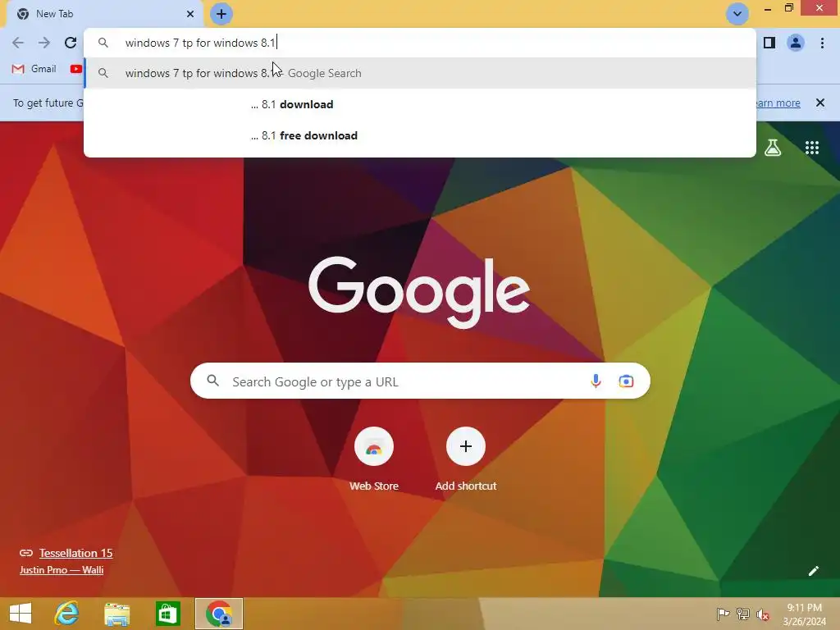Customize this page with pencil icon
The height and width of the screenshot is (630, 840).
(813, 571)
